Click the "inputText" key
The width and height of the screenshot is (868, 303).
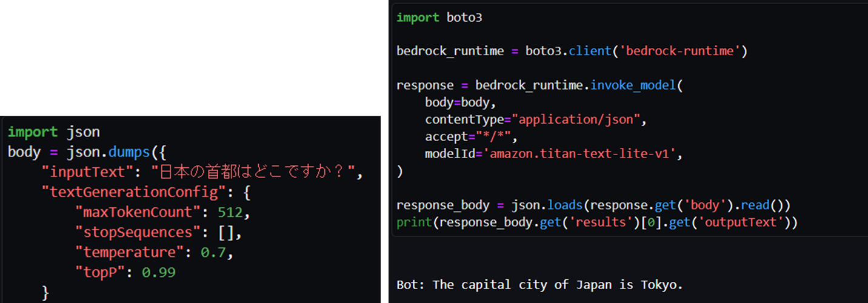tap(91, 173)
